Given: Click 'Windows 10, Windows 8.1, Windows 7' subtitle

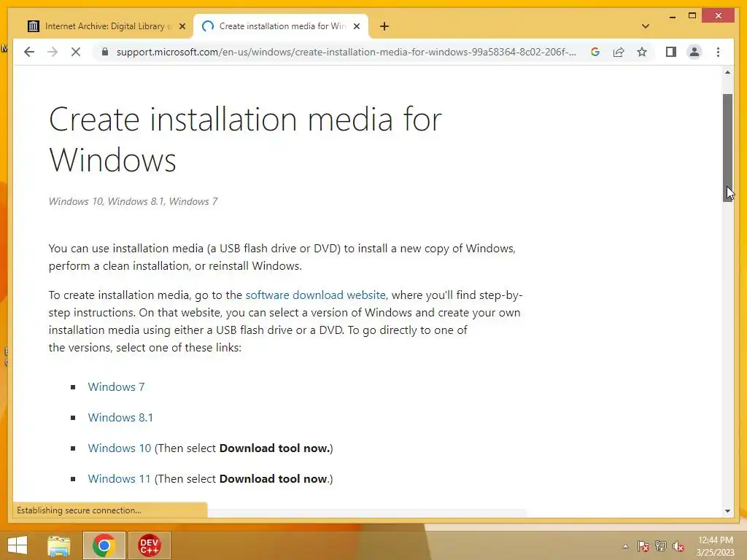Looking at the screenshot, I should [133, 201].
